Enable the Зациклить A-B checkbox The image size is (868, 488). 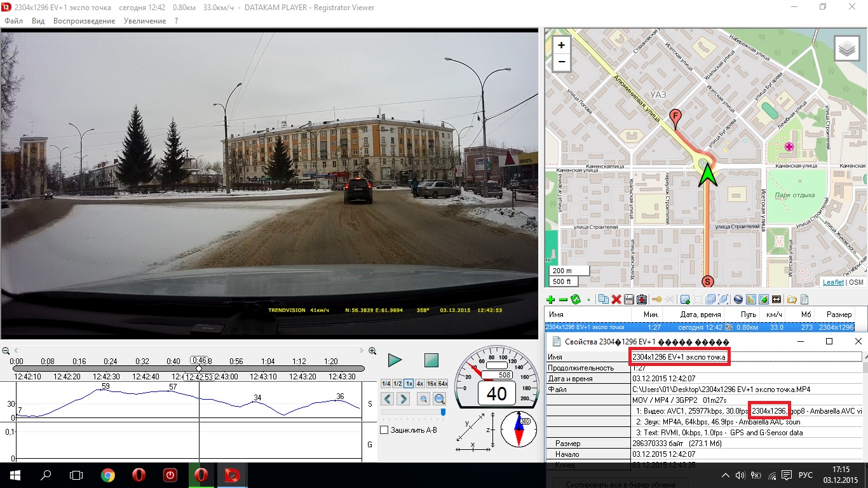(x=384, y=430)
